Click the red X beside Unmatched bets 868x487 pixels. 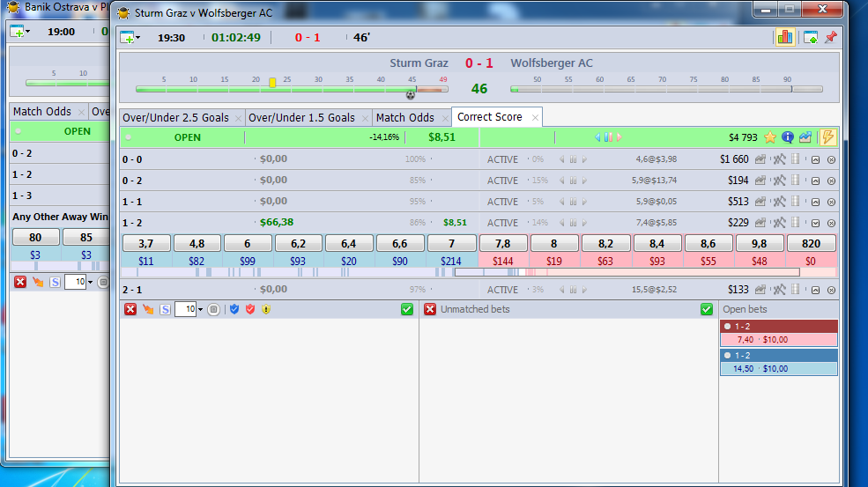coord(430,309)
